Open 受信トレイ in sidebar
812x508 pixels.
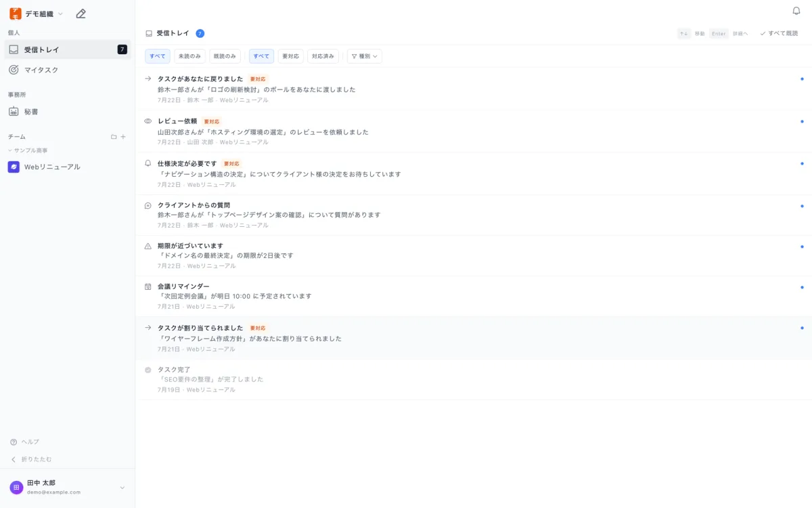67,49
